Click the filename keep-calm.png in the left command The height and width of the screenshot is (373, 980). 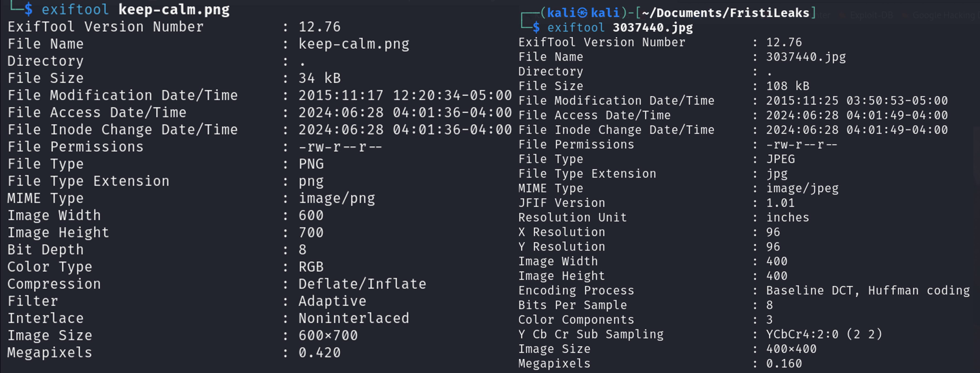[174, 10]
